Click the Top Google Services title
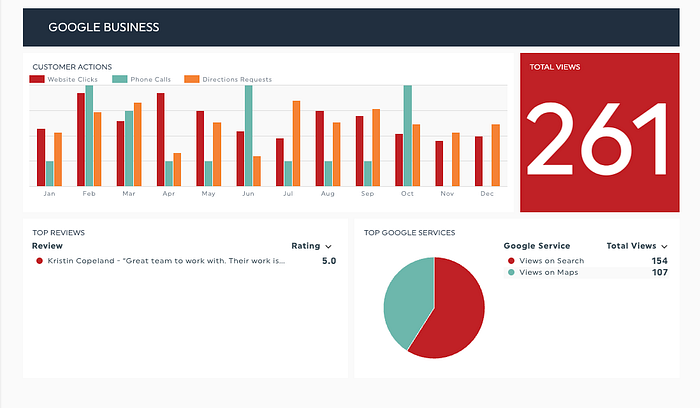The height and width of the screenshot is (408, 700). pyautogui.click(x=409, y=233)
